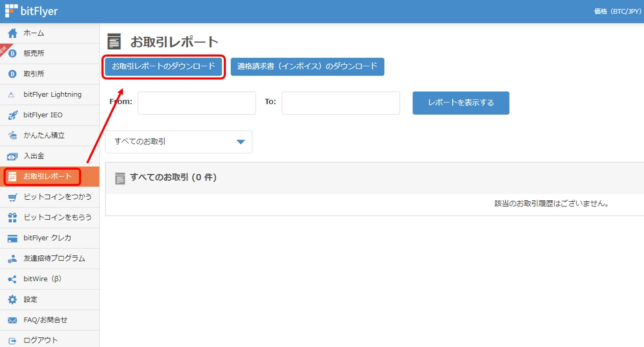The height and width of the screenshot is (347, 644).
Task: Select bitFlyer IEO in the sidebar
Action: point(49,115)
